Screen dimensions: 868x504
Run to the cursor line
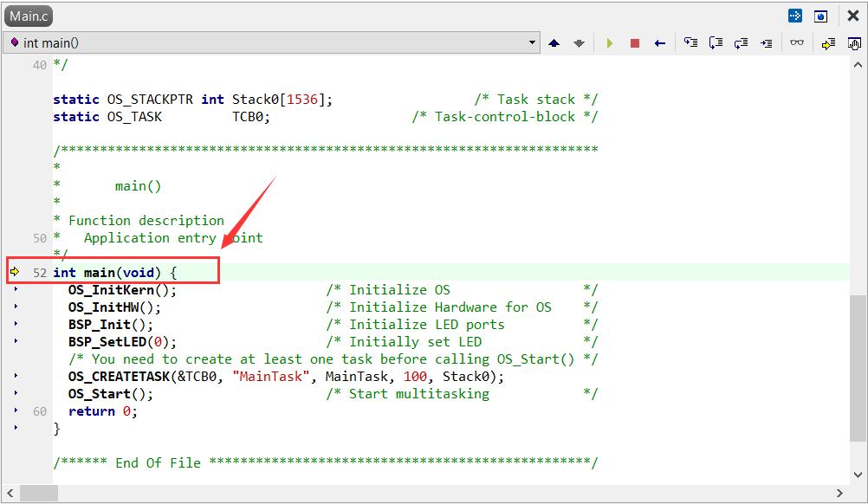[x=766, y=42]
